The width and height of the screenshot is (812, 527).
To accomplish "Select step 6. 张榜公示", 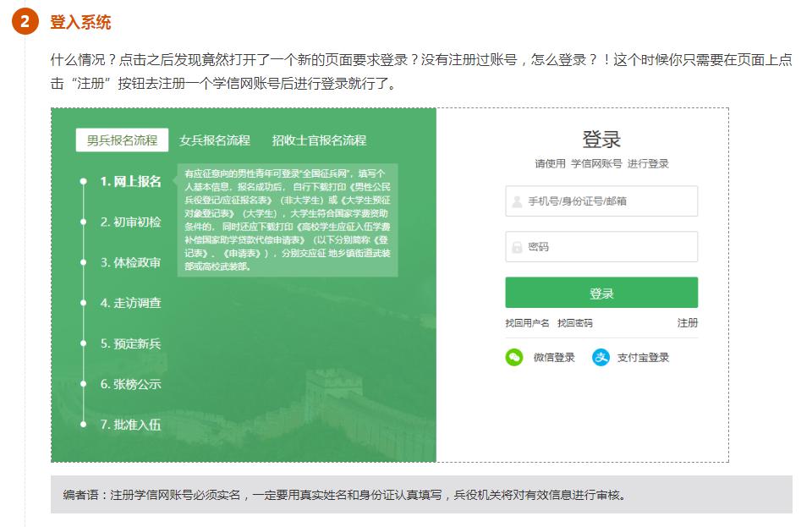I will tap(130, 384).
